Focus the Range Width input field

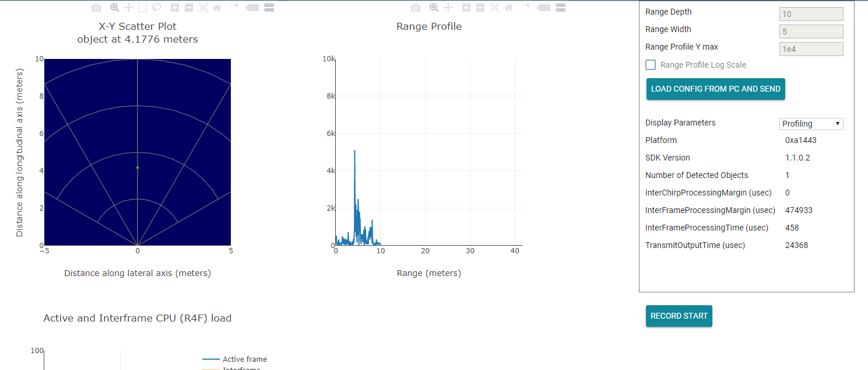pos(811,32)
